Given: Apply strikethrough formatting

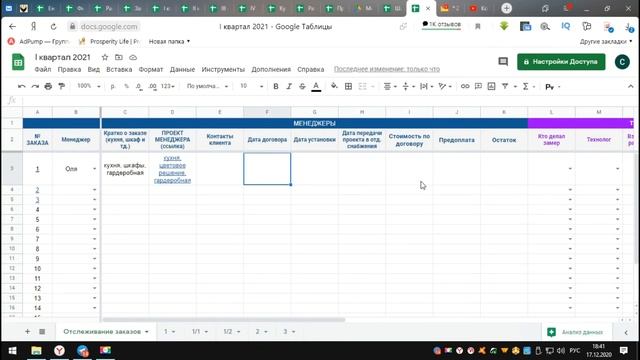Looking at the screenshot, I should pos(302,87).
